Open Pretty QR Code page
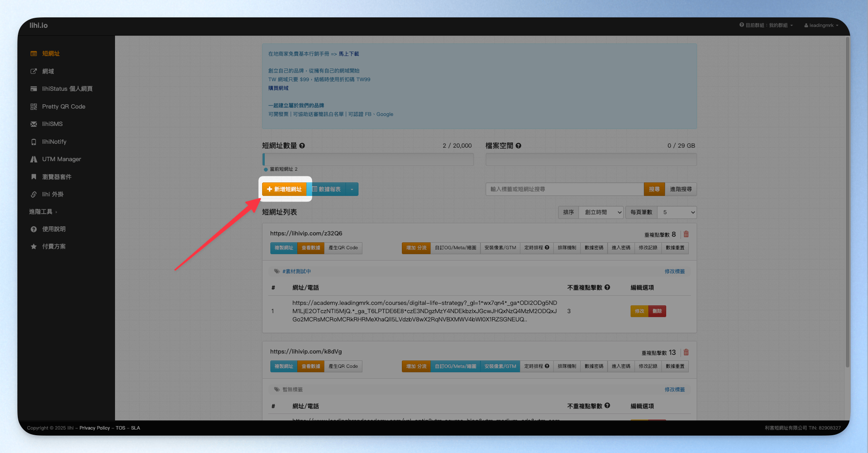The width and height of the screenshot is (868, 453). coord(63,106)
